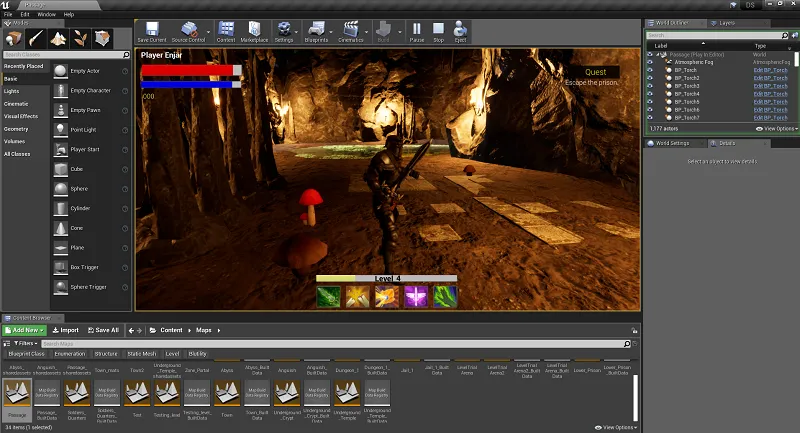The height and width of the screenshot is (433, 800).
Task: Expand the arrow after the Maps breadcrumb
Action: tap(219, 330)
